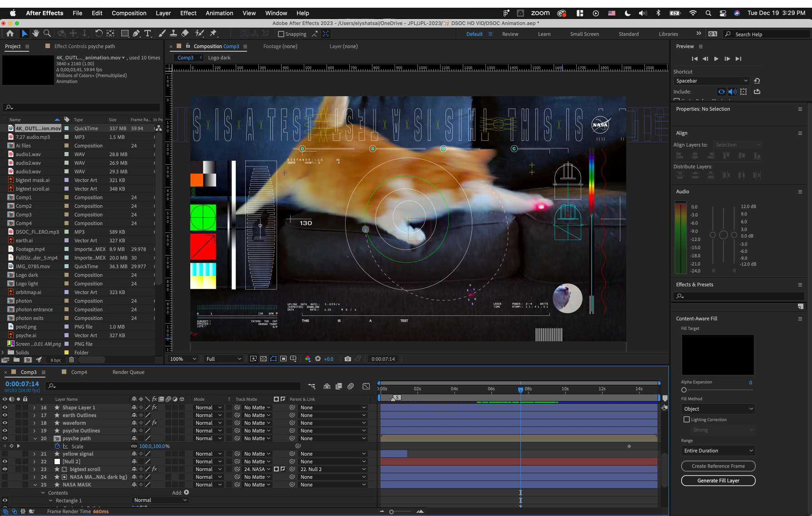This screenshot has width=812, height=516.
Task: Switch to the Render Queue tab
Action: tap(129, 372)
